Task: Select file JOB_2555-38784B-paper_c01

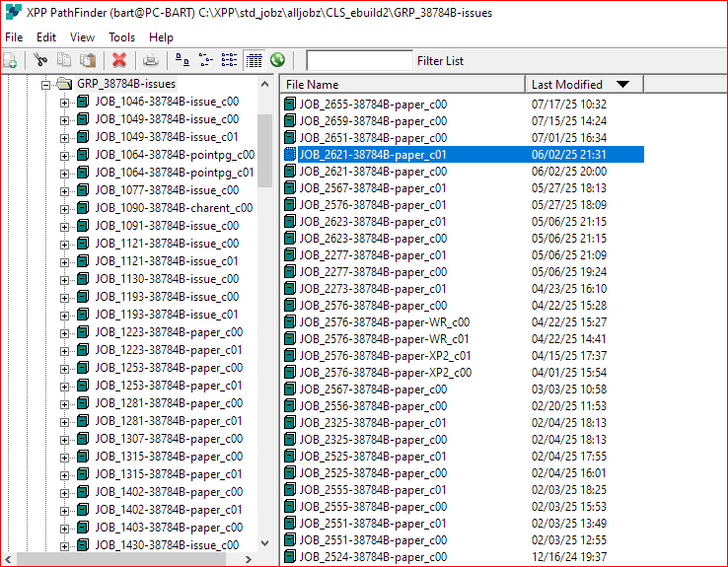Action: (372, 489)
